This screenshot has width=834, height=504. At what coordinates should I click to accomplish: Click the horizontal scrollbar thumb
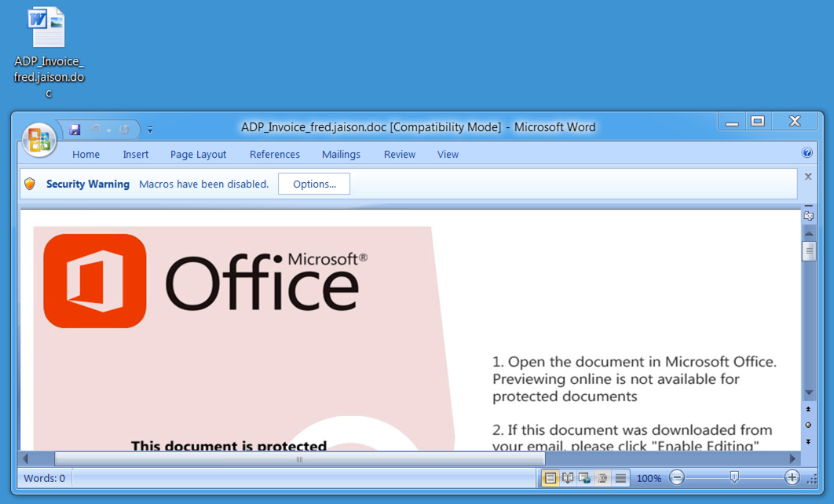pyautogui.click(x=299, y=458)
